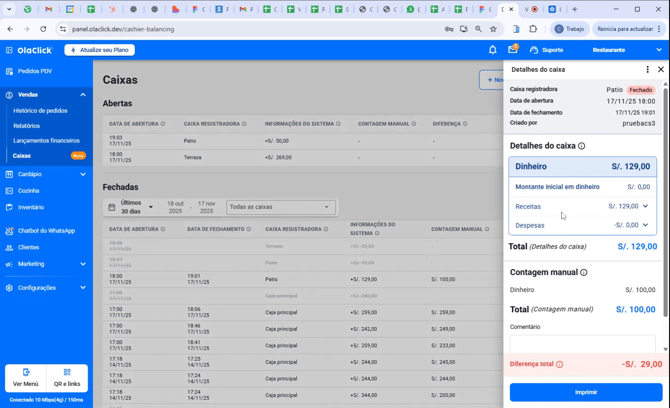
Task: Click the Atualize seu Plano button
Action: [100, 50]
